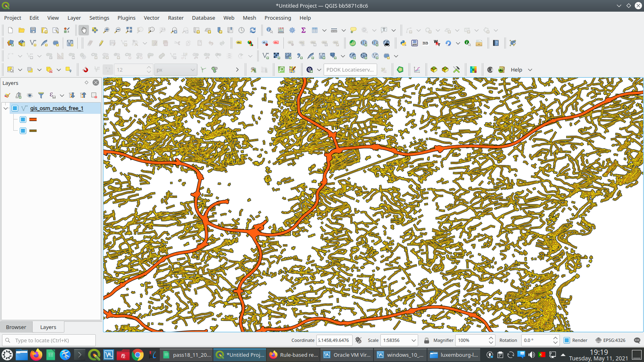Collapse the gis_osm_roads_free_1 layer tree
644x362 pixels.
[5, 108]
